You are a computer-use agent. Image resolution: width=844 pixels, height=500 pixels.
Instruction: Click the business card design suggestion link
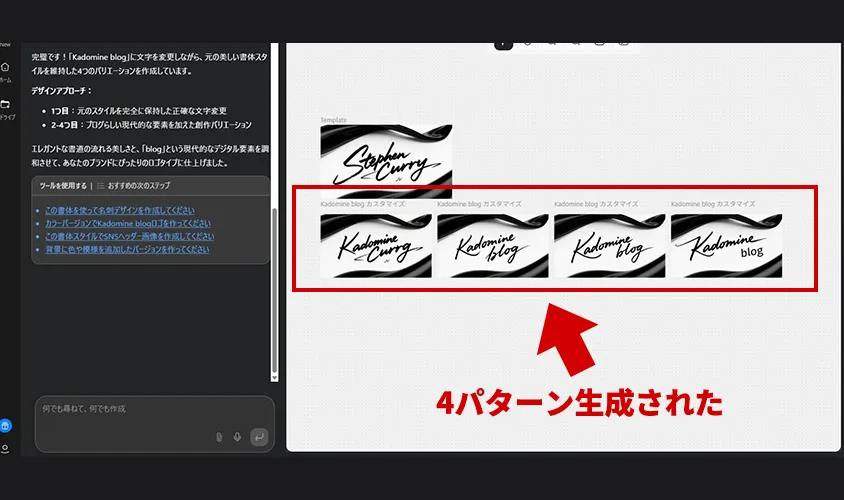(120, 211)
